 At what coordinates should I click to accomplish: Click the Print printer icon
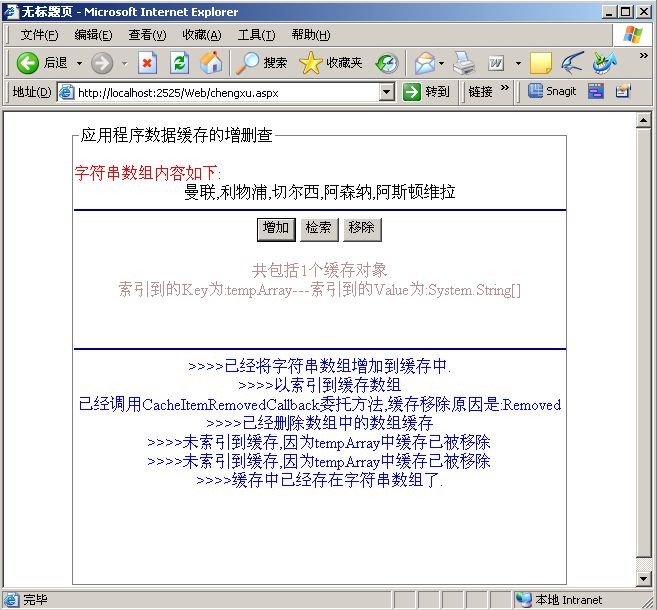tap(464, 63)
